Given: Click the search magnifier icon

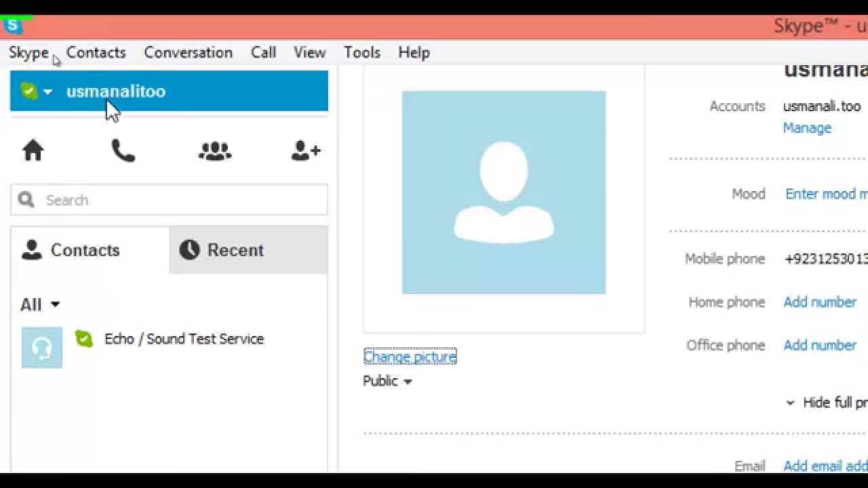Looking at the screenshot, I should [x=25, y=199].
